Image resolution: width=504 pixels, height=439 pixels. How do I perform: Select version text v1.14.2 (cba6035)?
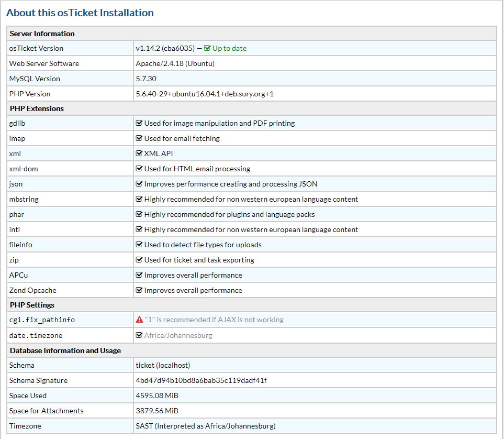[x=165, y=48]
